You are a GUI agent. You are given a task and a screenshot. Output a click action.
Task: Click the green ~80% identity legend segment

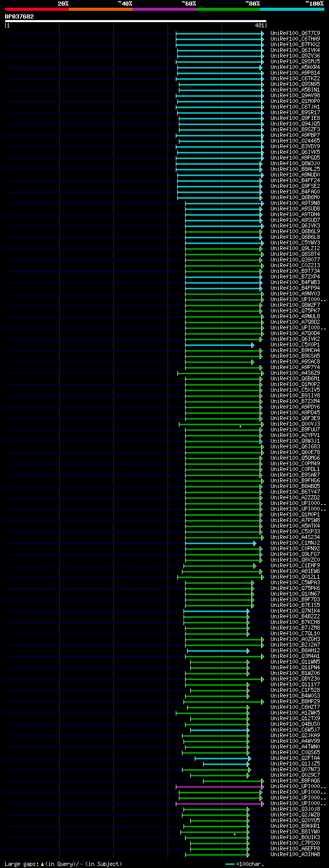coord(228,9)
